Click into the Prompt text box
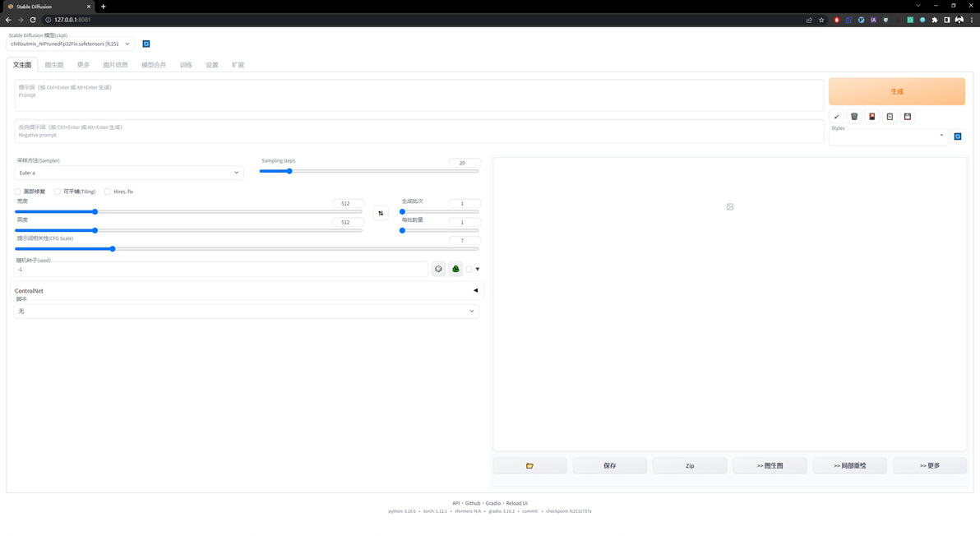Image resolution: width=980 pixels, height=536 pixels. pos(418,95)
